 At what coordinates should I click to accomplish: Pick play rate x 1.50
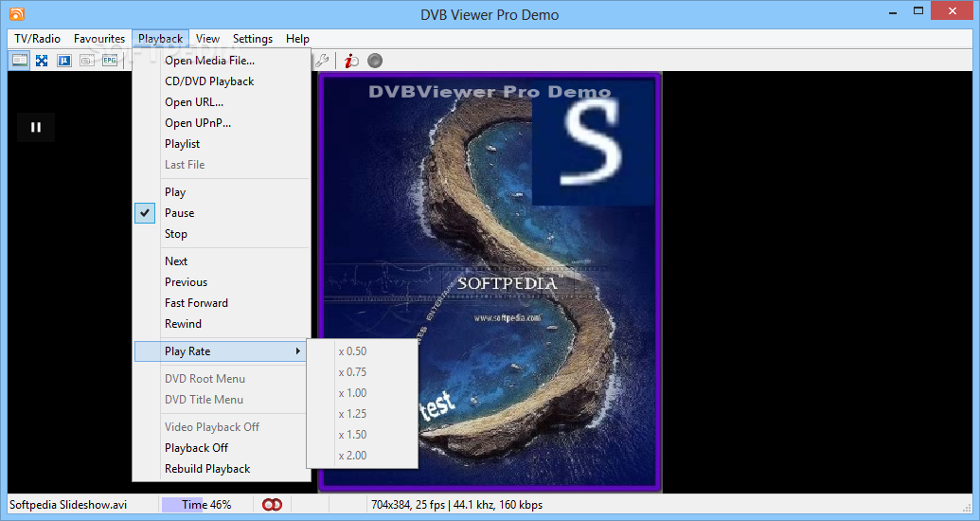pyautogui.click(x=362, y=435)
